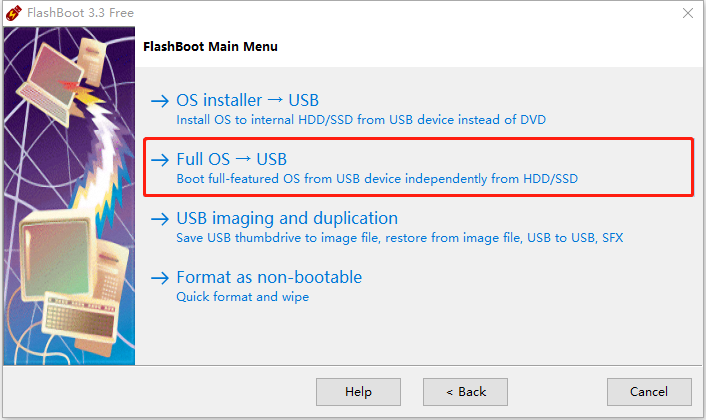Click the retro computers sidebar artwork
Image resolution: width=706 pixels, height=420 pixels.
click(69, 196)
